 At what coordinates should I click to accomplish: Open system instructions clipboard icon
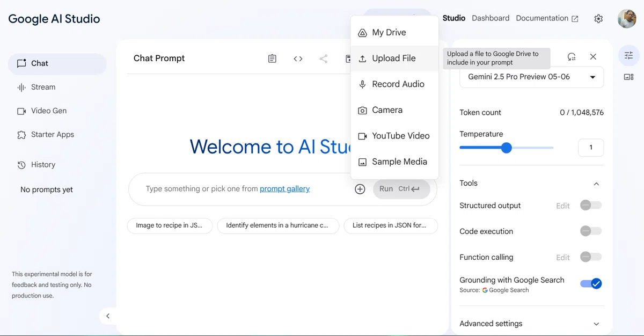[x=272, y=59]
